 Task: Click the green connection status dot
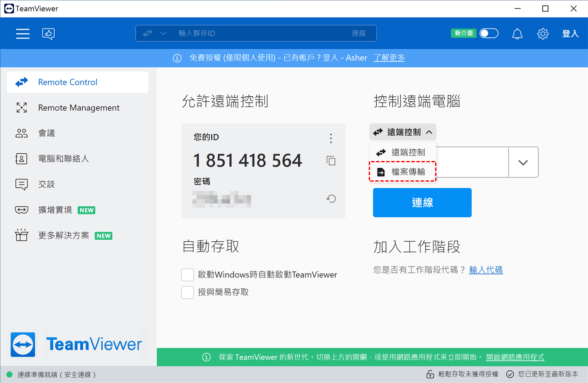(x=10, y=374)
